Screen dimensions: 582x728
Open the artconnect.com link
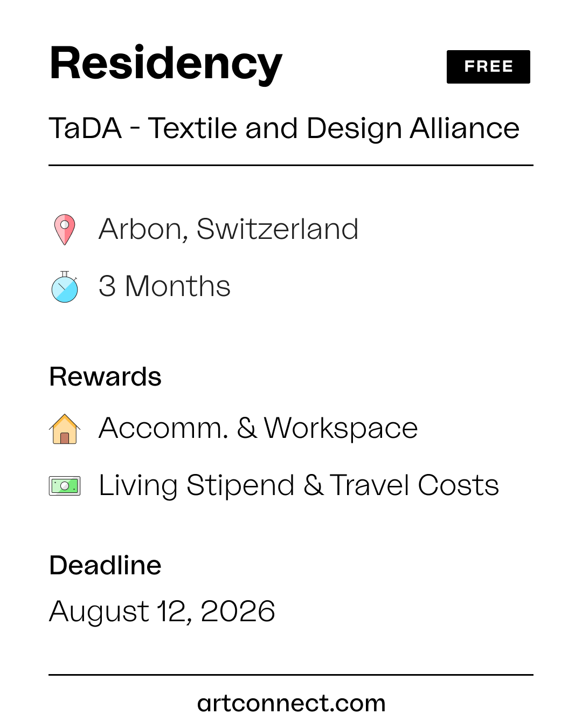[x=291, y=703]
